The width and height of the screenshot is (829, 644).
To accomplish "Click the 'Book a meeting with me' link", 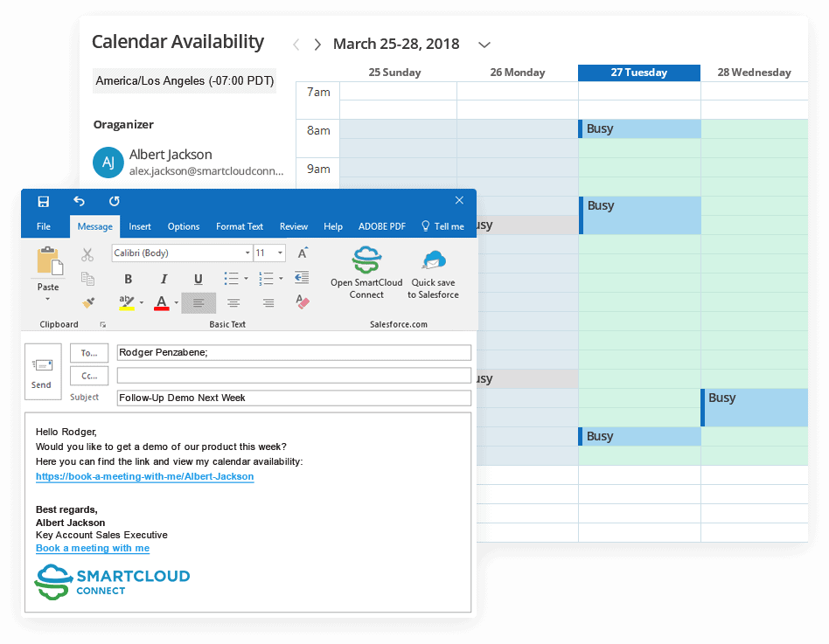I will click(93, 549).
